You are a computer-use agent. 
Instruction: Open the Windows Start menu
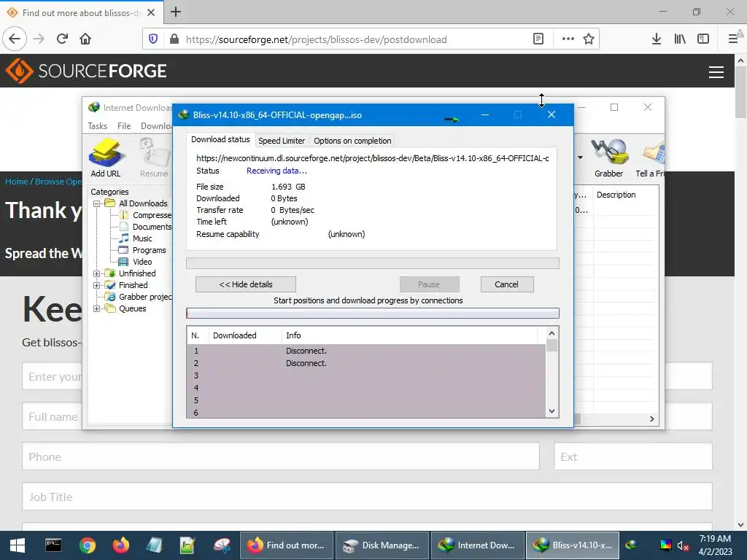click(x=18, y=545)
